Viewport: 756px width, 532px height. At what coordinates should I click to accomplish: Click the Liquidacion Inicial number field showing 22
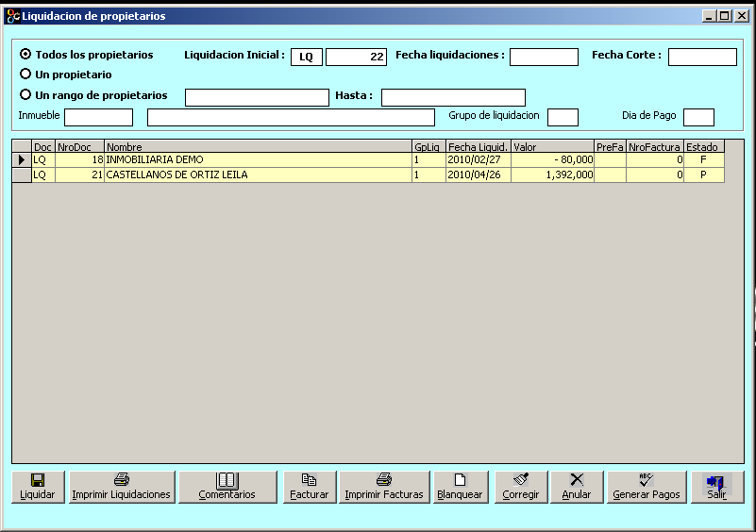click(x=357, y=57)
